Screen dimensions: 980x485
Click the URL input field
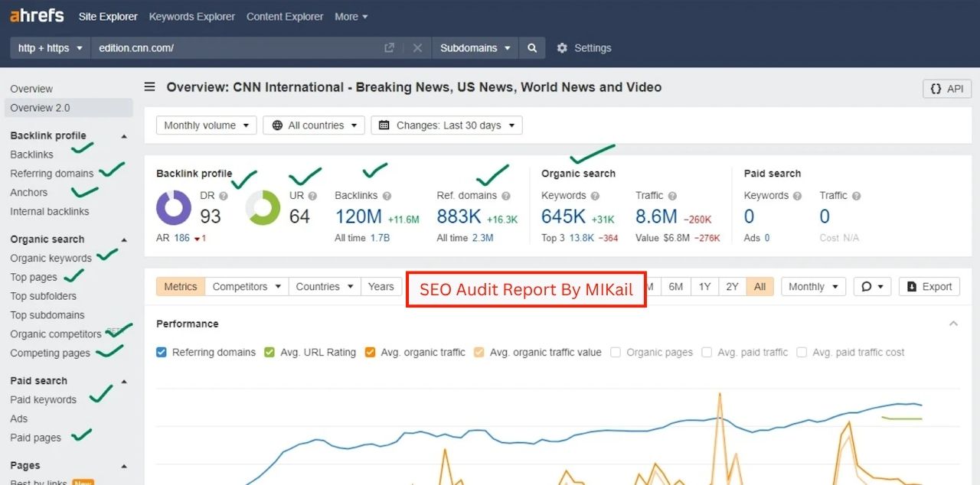tap(237, 47)
